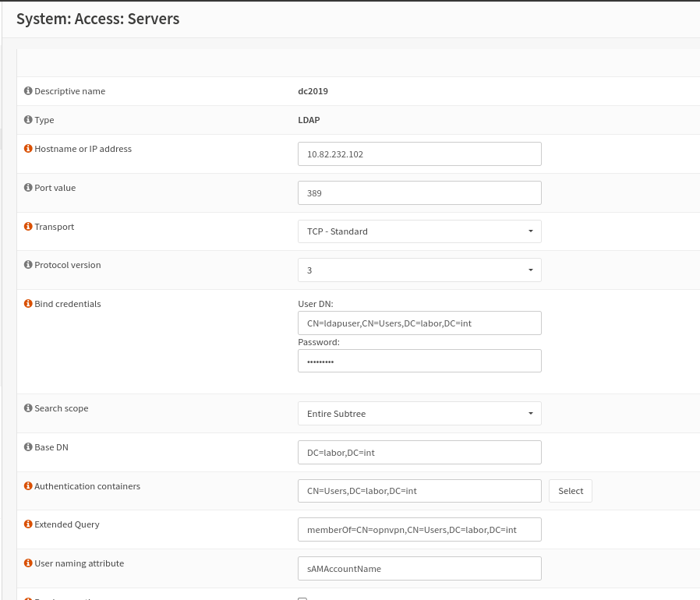Click the info icon for Authentication containers
The width and height of the screenshot is (700, 600).
click(27, 485)
